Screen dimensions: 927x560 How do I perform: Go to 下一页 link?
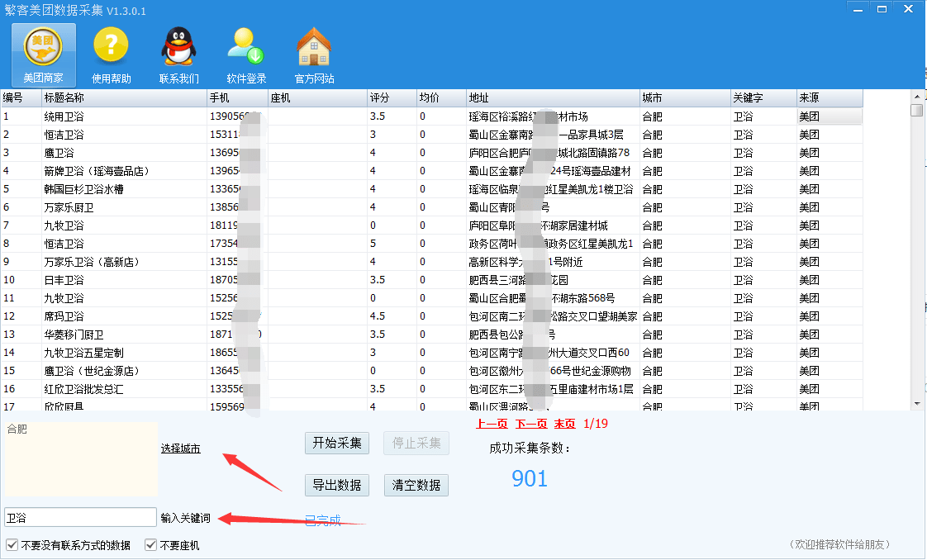531,424
